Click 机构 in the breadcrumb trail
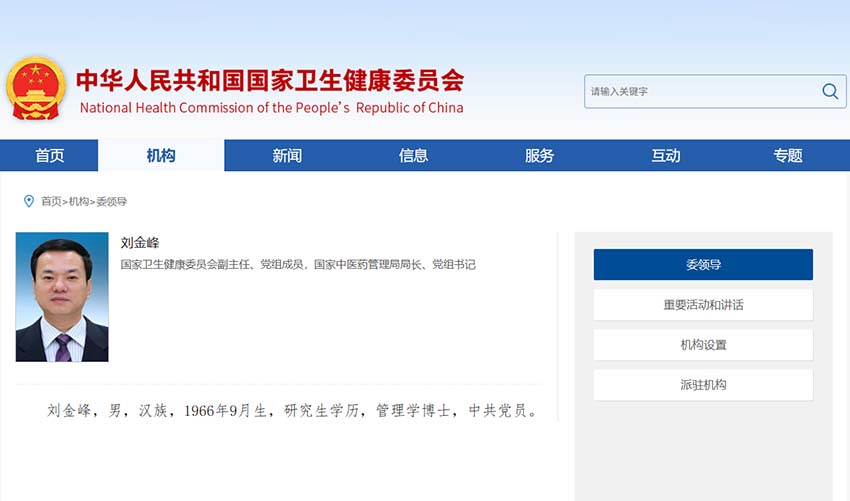The image size is (850, 501). click(79, 202)
